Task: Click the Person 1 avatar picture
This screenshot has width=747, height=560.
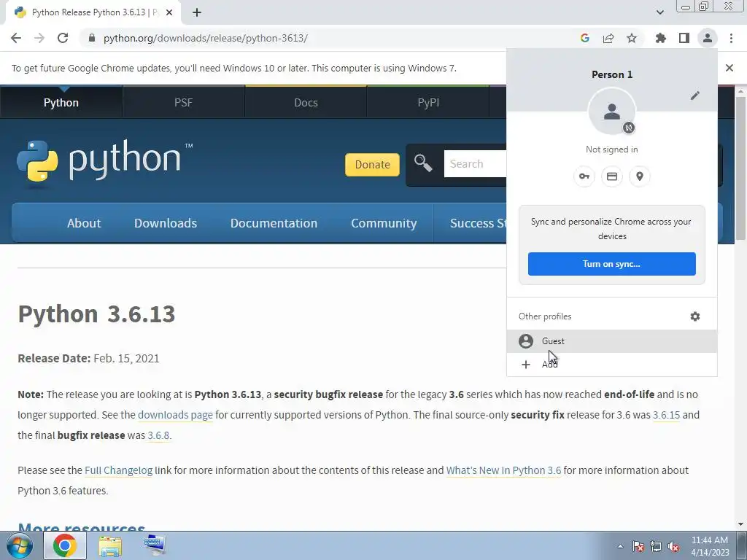Action: click(612, 112)
